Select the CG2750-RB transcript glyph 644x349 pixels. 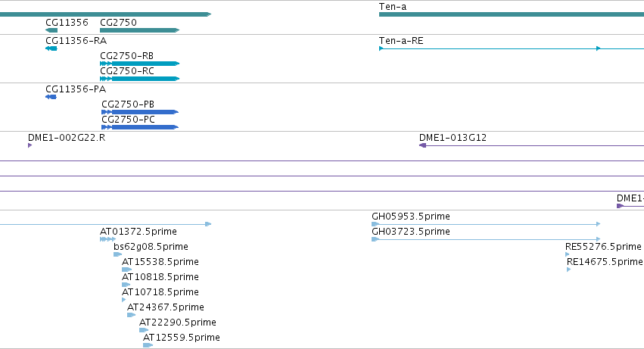pyautogui.click(x=140, y=64)
